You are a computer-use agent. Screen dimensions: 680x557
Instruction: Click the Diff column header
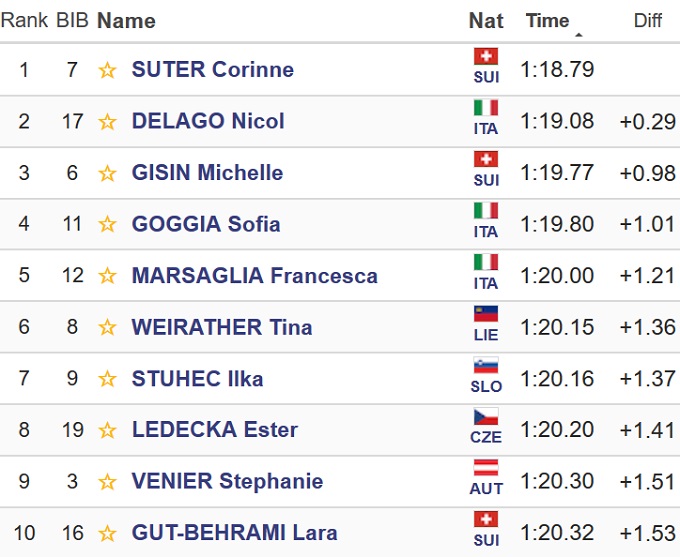pyautogui.click(x=648, y=21)
